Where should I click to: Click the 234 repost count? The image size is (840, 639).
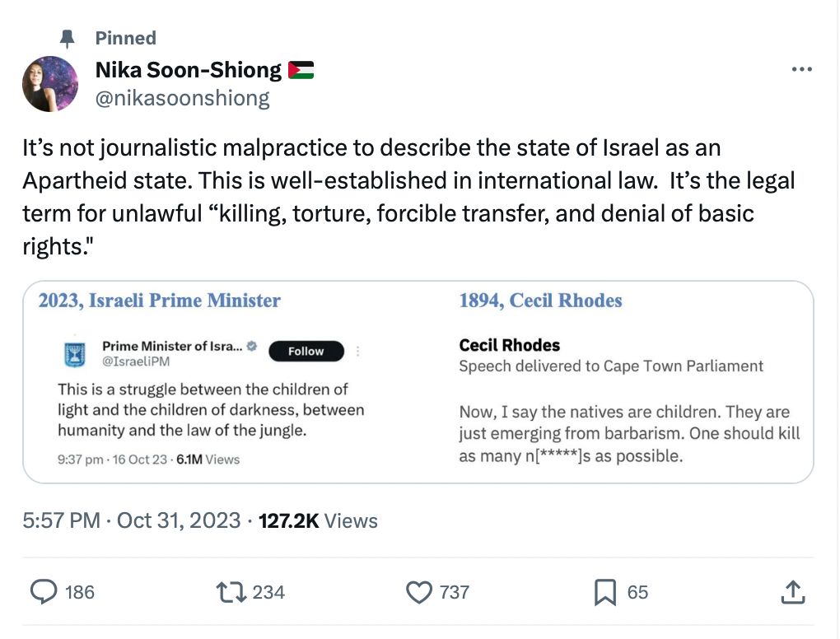[x=268, y=591]
